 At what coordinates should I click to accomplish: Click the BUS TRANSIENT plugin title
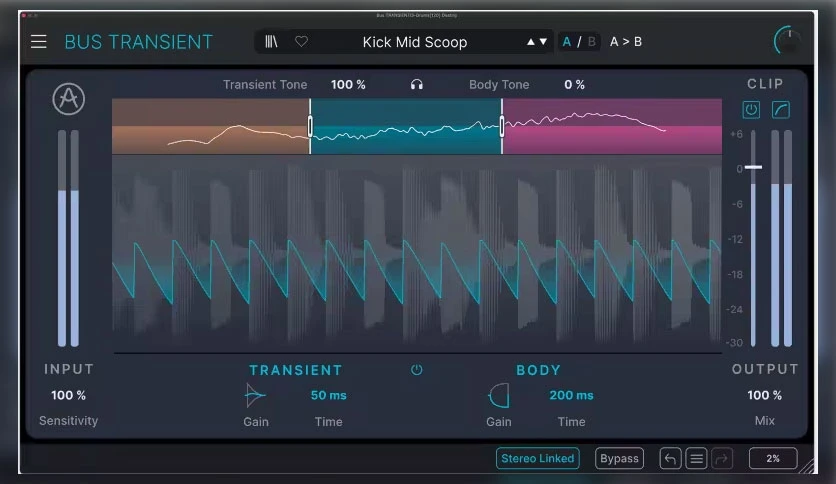tap(139, 42)
